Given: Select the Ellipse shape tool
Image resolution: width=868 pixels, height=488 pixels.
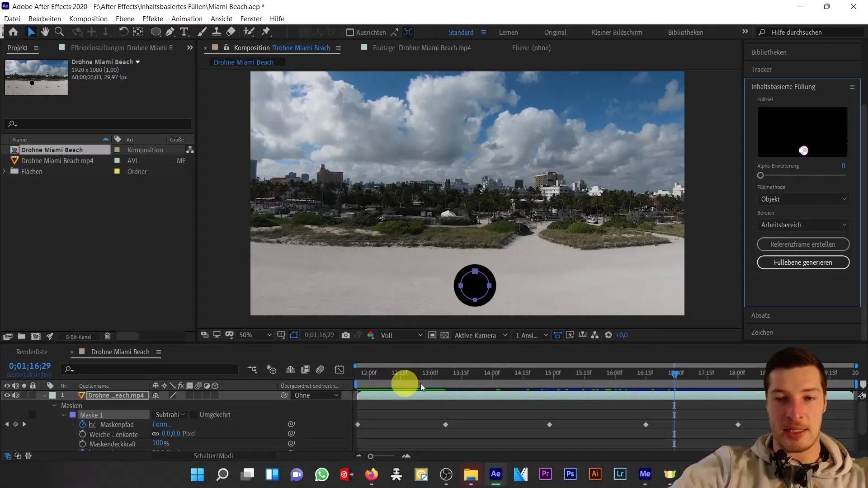Looking at the screenshot, I should point(156,32).
